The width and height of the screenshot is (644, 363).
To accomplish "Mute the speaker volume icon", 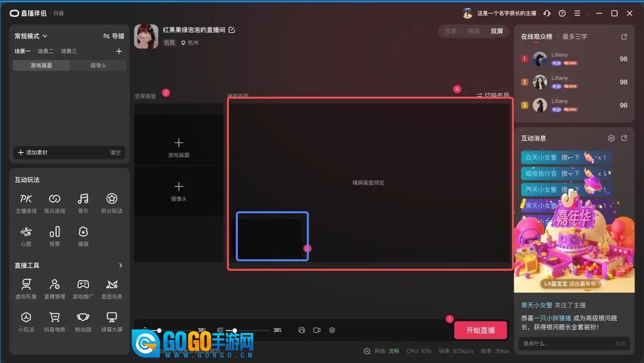I will click(x=220, y=330).
